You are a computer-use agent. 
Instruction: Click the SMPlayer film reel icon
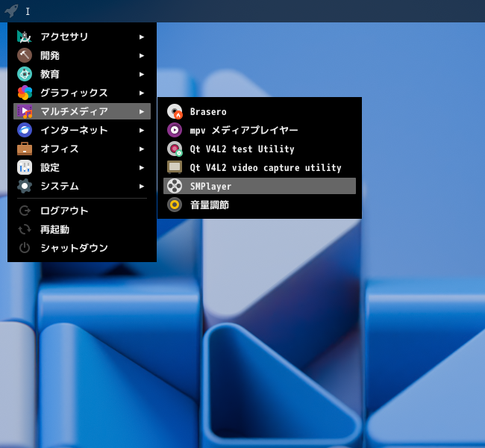click(x=175, y=186)
